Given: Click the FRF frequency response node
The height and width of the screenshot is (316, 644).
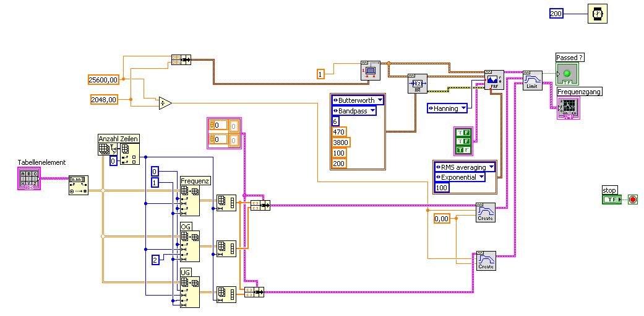Looking at the screenshot, I should point(494,79).
